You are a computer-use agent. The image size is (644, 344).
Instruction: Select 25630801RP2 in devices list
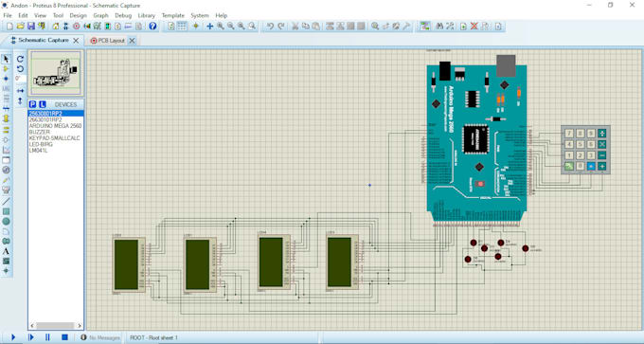tap(56, 114)
